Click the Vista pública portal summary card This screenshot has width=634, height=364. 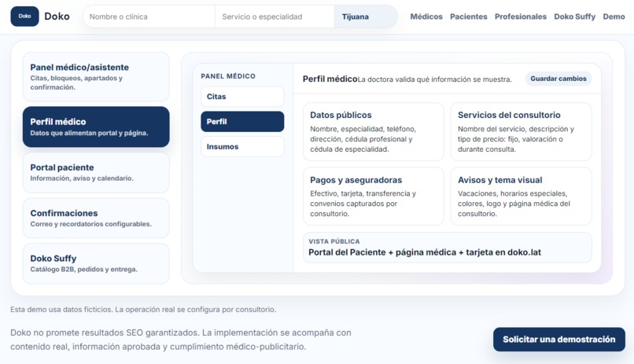coord(448,248)
